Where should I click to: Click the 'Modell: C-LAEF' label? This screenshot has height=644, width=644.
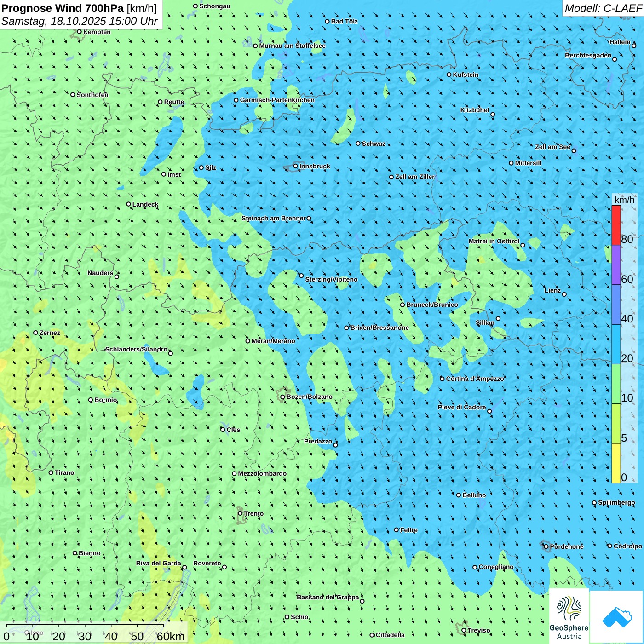(603, 8)
